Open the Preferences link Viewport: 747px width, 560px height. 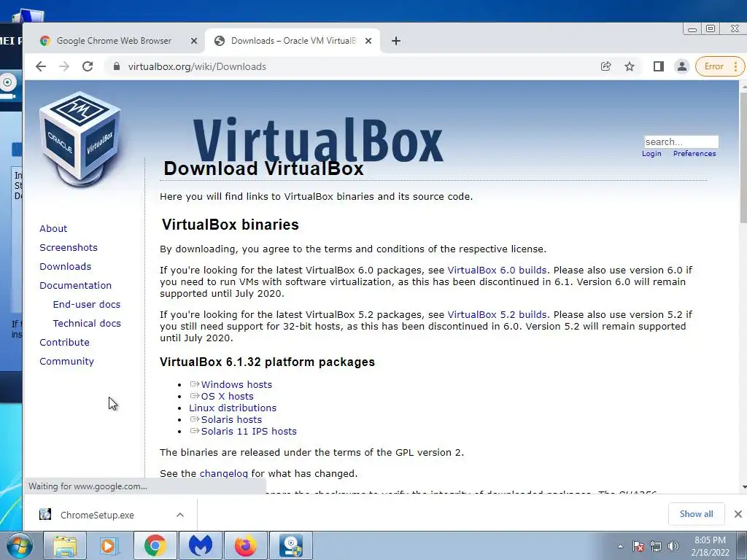click(694, 154)
